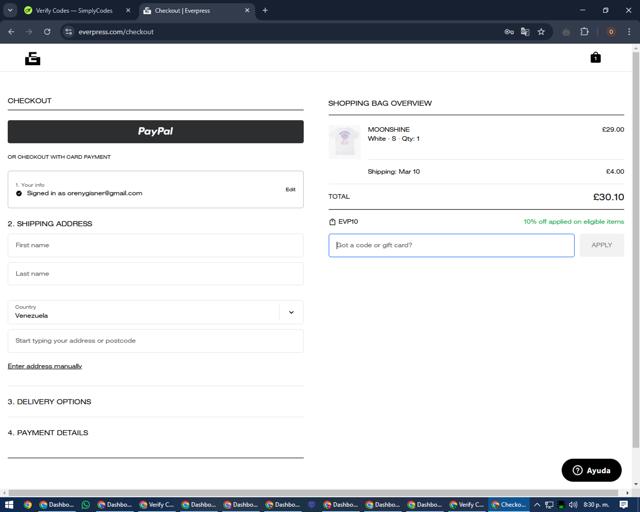View site information icon in address bar
This screenshot has height=512, width=640.
click(69, 32)
